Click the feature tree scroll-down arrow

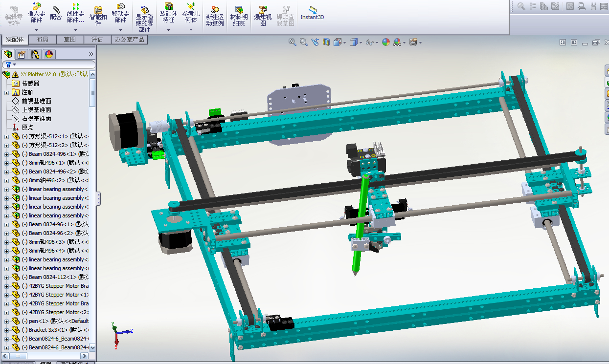pos(93,347)
